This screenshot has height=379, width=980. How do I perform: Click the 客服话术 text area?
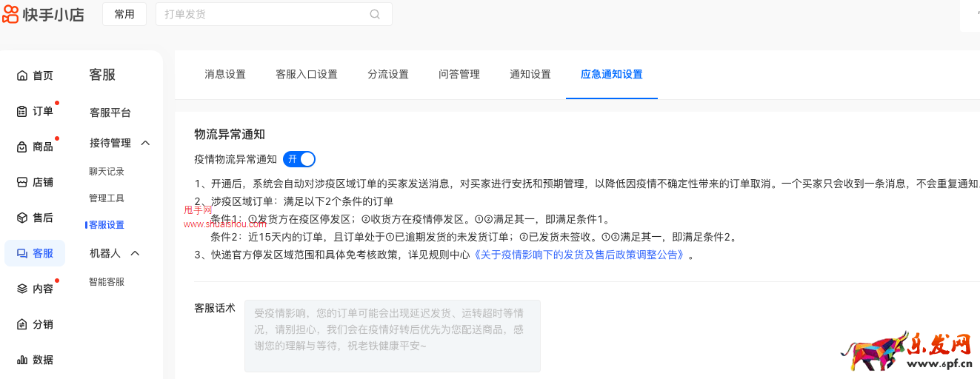(393, 335)
